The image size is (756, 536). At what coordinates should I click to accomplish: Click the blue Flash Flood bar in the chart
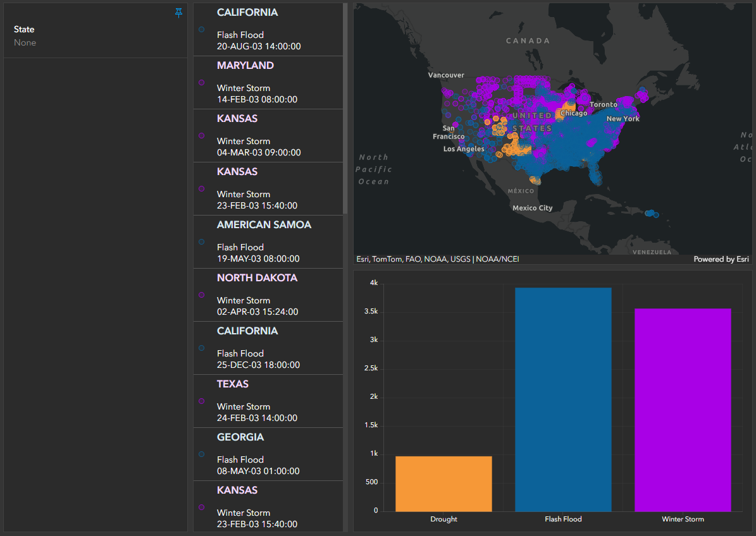pyautogui.click(x=563, y=398)
